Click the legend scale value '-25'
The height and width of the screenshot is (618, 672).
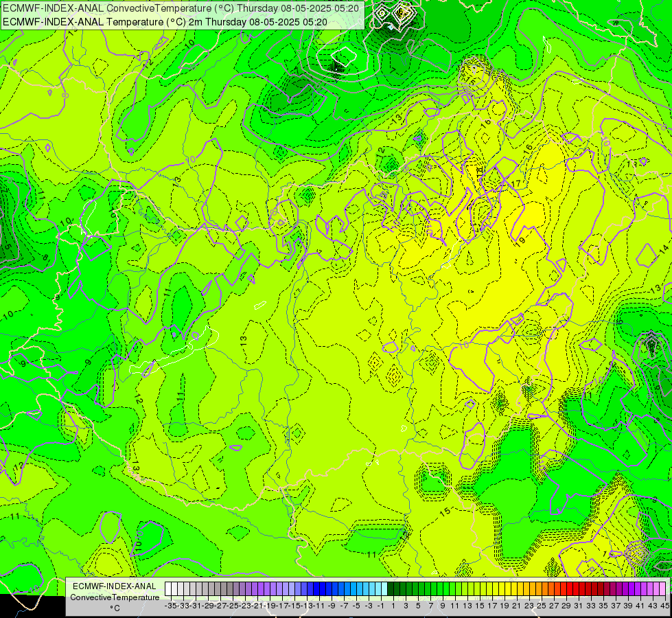(233, 606)
